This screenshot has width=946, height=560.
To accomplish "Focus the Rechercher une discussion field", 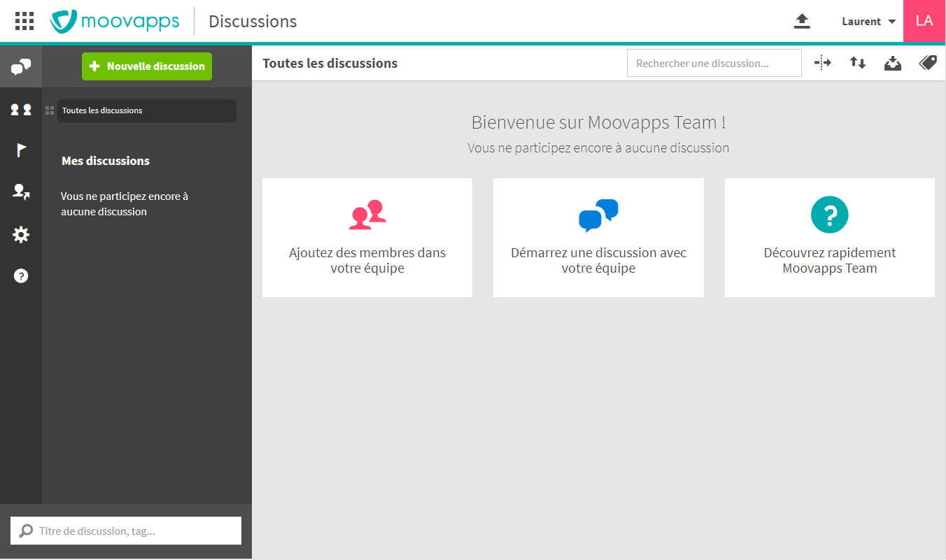I will 714,63.
